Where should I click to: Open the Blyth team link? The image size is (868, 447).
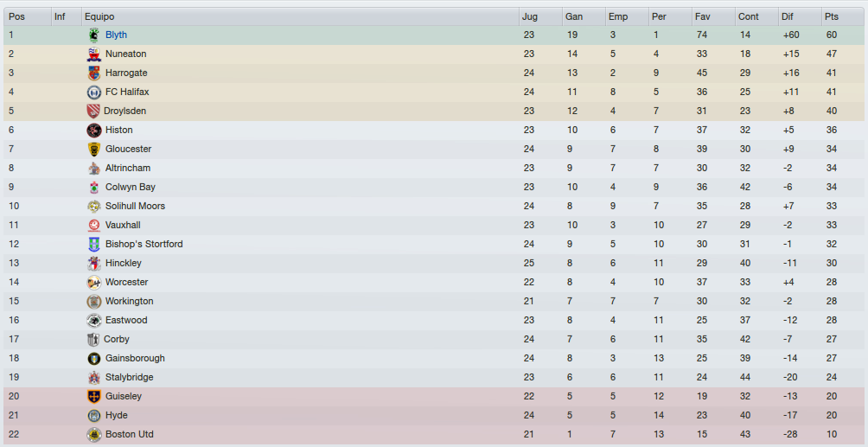[116, 35]
